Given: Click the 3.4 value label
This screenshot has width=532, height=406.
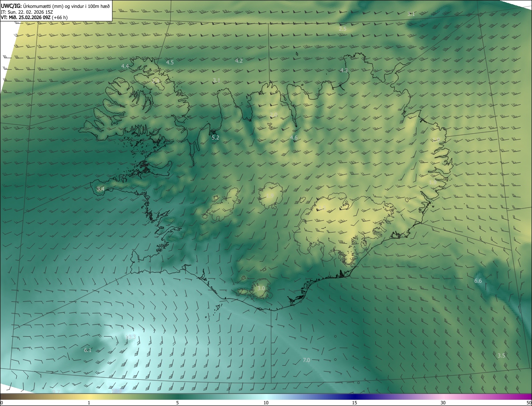Looking at the screenshot, I should click(100, 189).
